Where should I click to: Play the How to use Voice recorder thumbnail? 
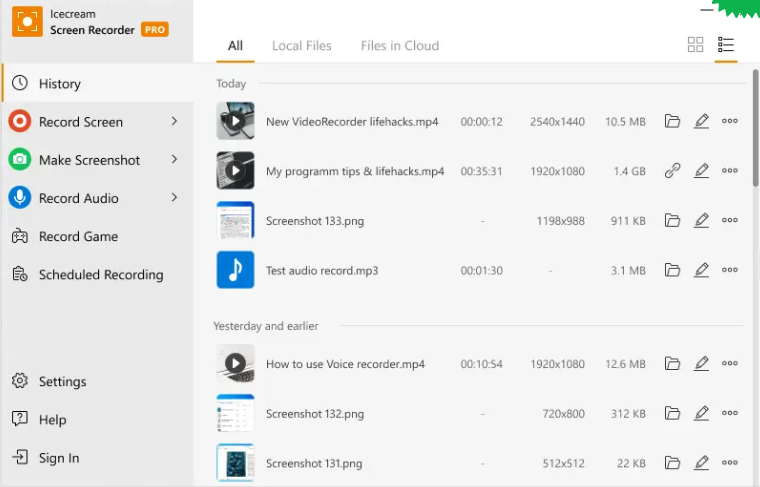[235, 363]
